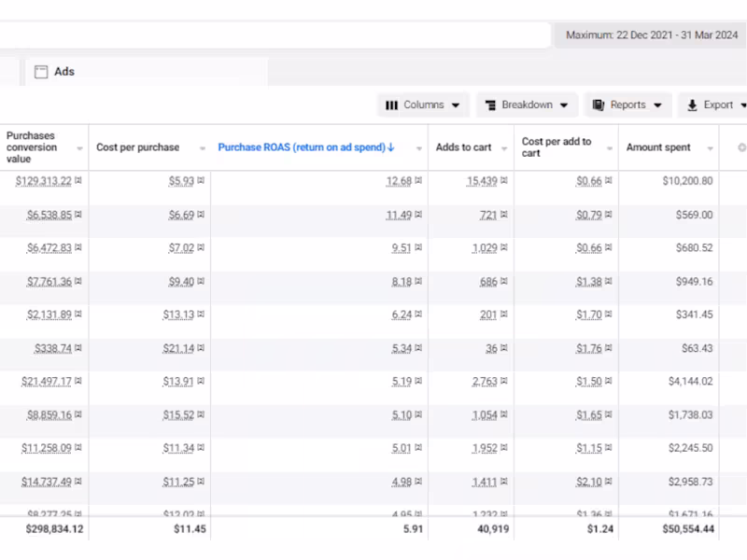Open the date range selector

point(651,35)
